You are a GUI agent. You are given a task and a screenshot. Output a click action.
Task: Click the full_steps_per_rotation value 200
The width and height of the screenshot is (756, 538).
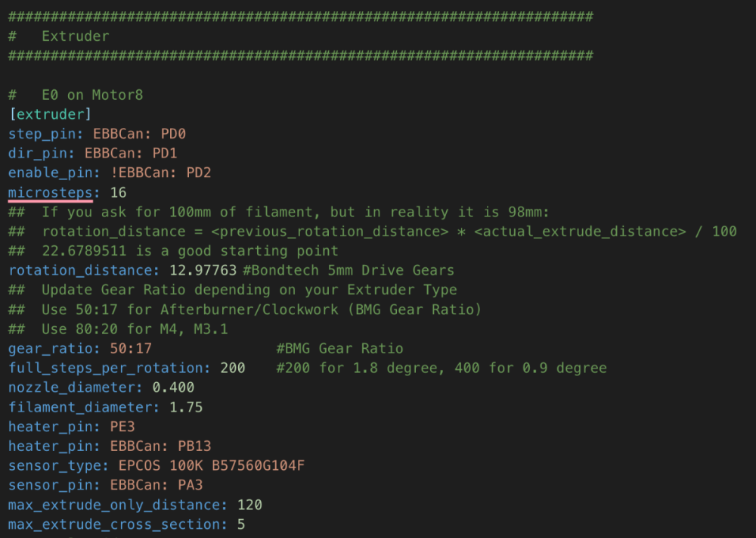(x=233, y=369)
